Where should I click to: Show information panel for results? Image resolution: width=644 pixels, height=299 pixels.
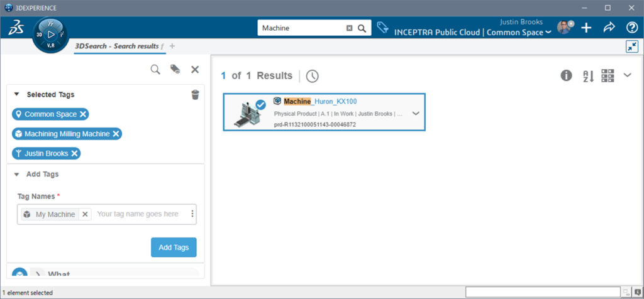click(567, 75)
